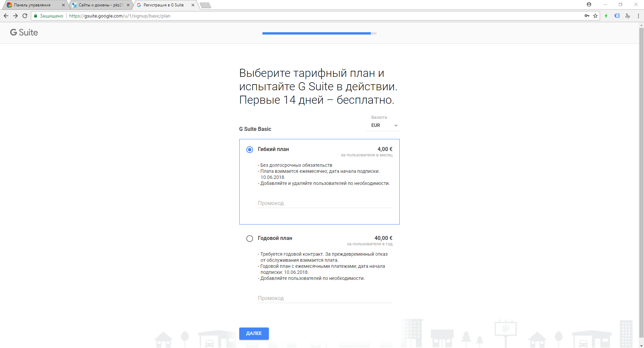Close the Регистрация в G Suite tab
This screenshot has height=348, width=644.
tap(193, 5)
